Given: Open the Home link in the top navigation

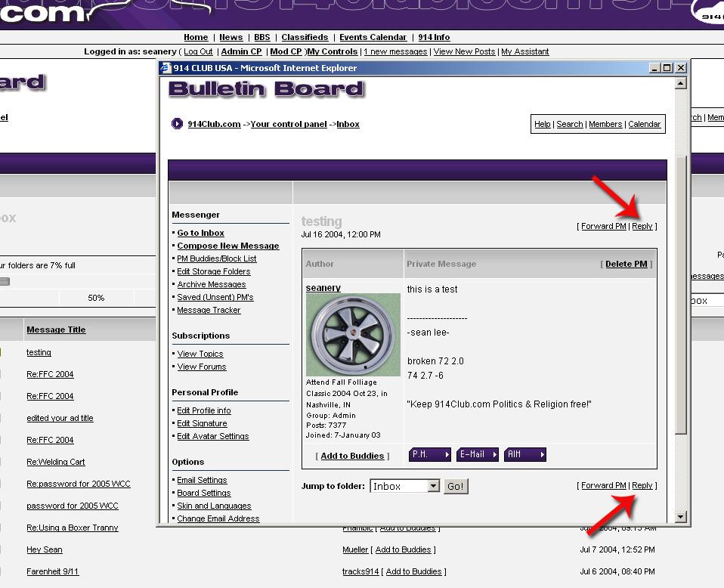Looking at the screenshot, I should (196, 38).
